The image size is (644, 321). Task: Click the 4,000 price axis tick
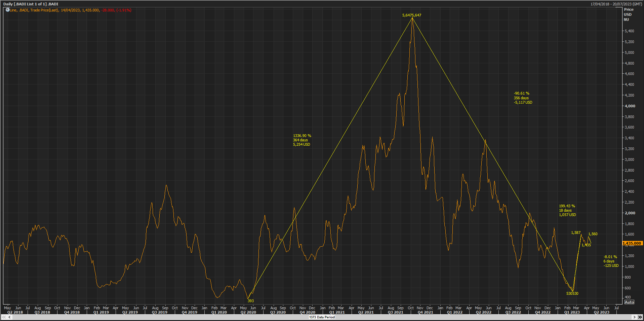(x=630, y=106)
